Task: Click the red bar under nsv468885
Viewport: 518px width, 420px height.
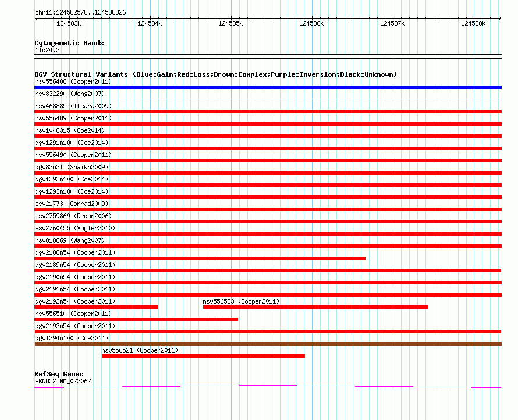Action: tap(268, 112)
